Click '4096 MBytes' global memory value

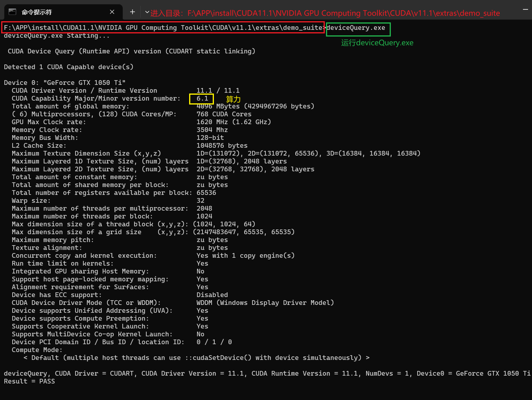tap(218, 106)
